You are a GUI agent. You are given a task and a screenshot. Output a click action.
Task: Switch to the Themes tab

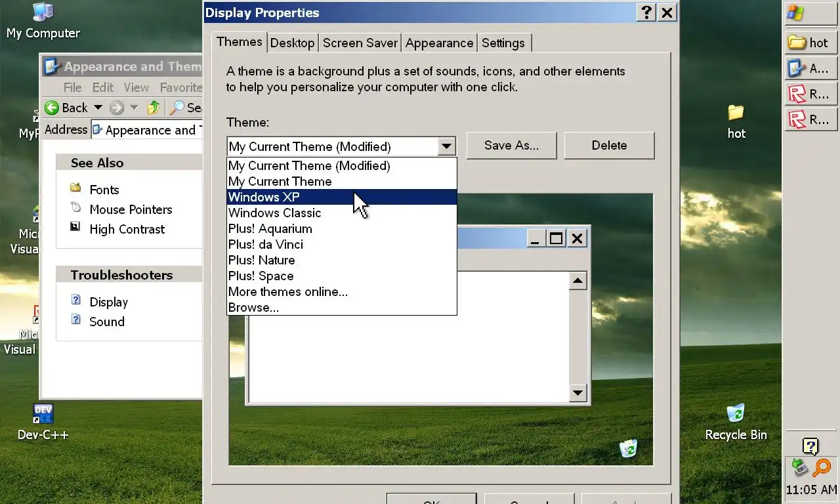(240, 41)
